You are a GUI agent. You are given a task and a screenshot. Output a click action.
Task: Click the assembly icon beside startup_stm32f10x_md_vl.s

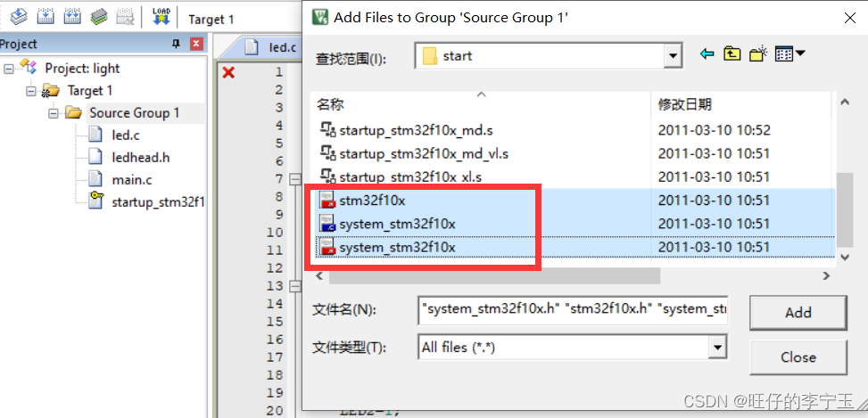click(x=328, y=153)
